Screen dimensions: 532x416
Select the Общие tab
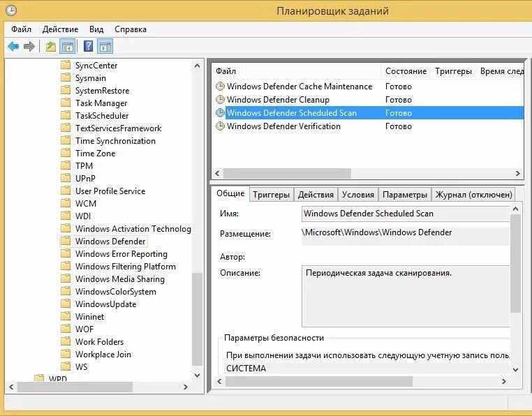(230, 193)
